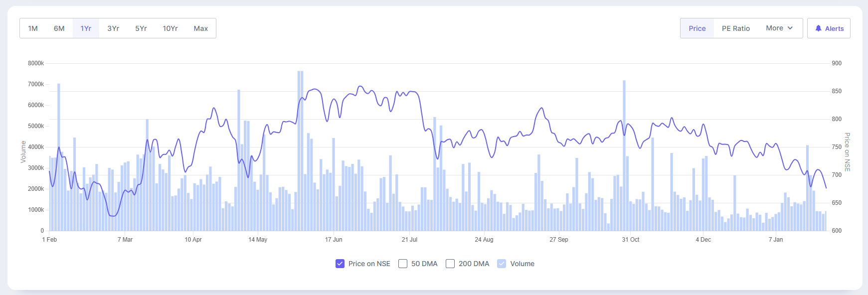Select the 1M time range

click(x=33, y=28)
